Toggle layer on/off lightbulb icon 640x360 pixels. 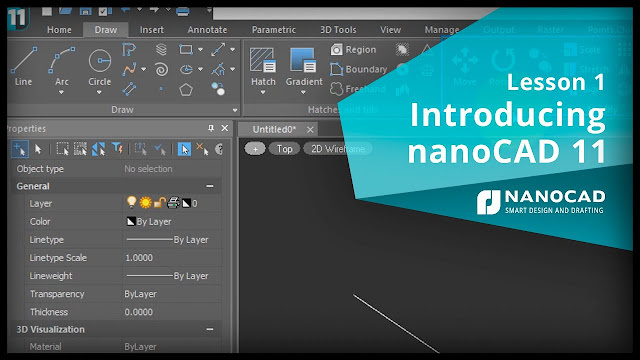131,202
